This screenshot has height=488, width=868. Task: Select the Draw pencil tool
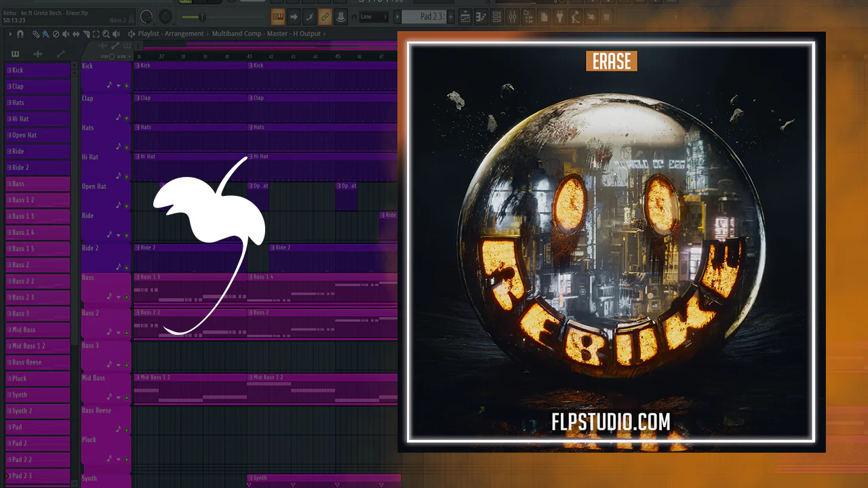[36, 34]
